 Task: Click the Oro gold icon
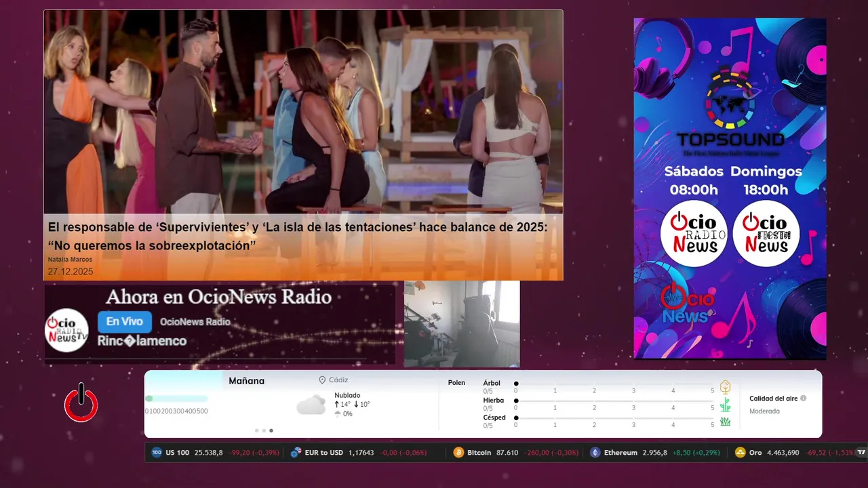tap(740, 452)
